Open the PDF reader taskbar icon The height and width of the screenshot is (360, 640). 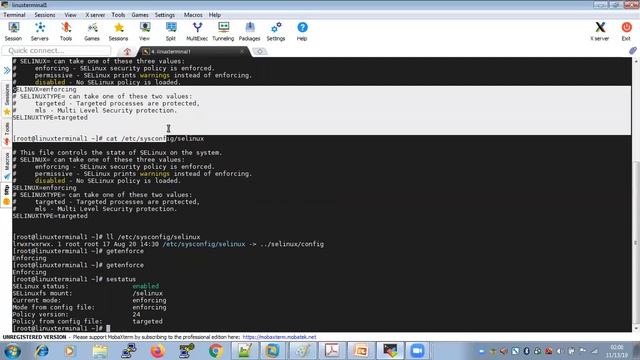tap(331, 351)
